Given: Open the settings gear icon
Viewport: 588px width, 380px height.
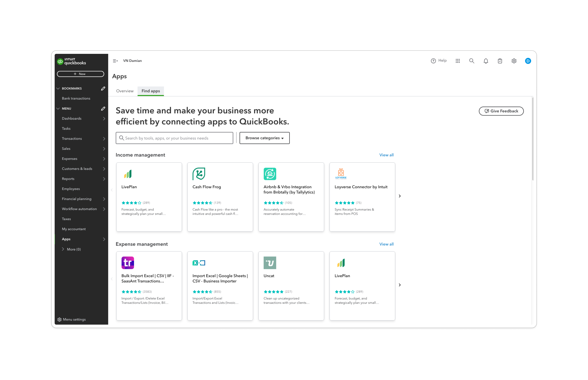Looking at the screenshot, I should pos(514,61).
